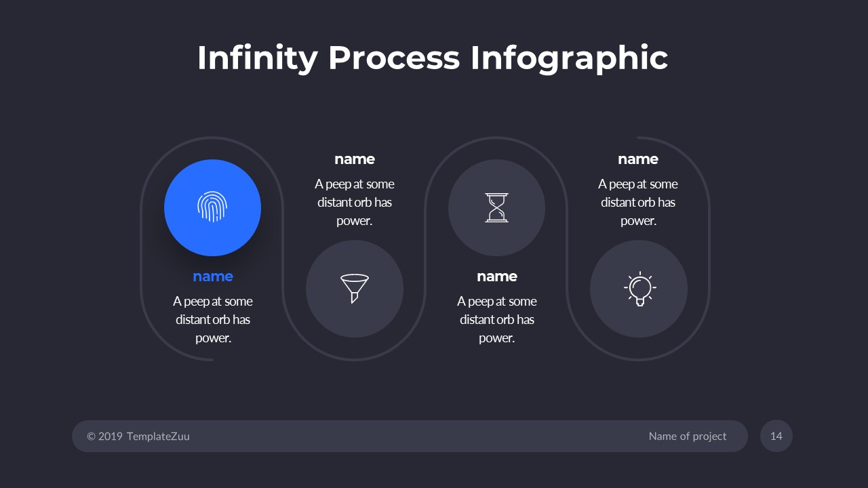868x488 pixels.
Task: Click the 'Infinity Process Infographic' title
Action: tap(432, 58)
